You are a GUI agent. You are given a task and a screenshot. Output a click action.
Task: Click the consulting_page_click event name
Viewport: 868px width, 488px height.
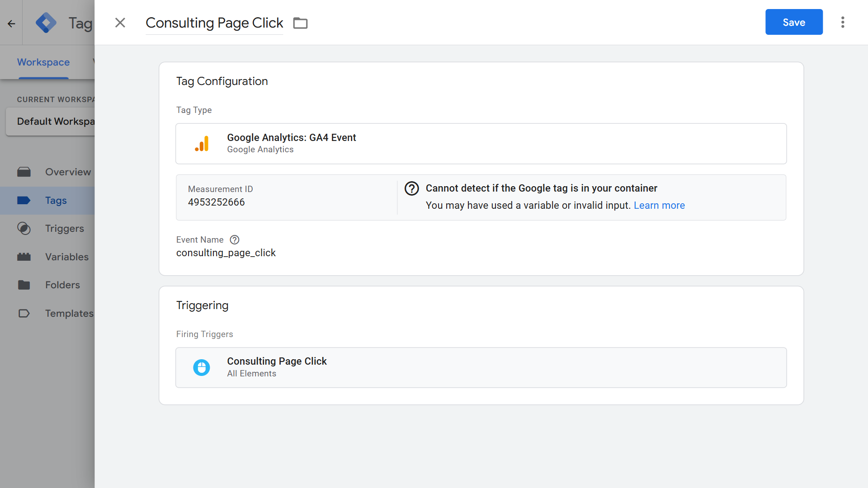[x=226, y=253]
